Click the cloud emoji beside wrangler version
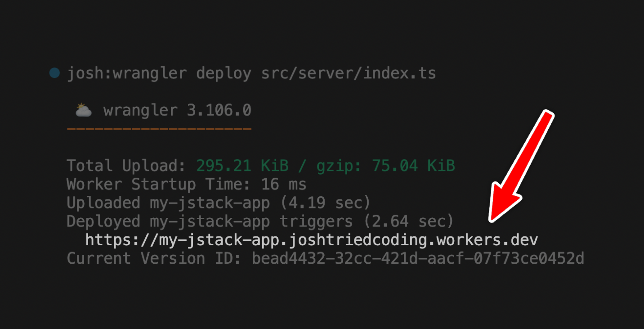The width and height of the screenshot is (644, 329). point(84,110)
